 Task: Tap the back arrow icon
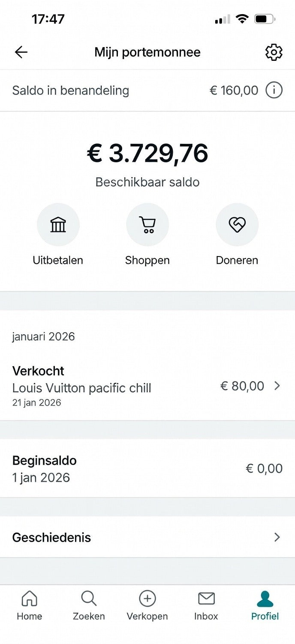pos(21,52)
